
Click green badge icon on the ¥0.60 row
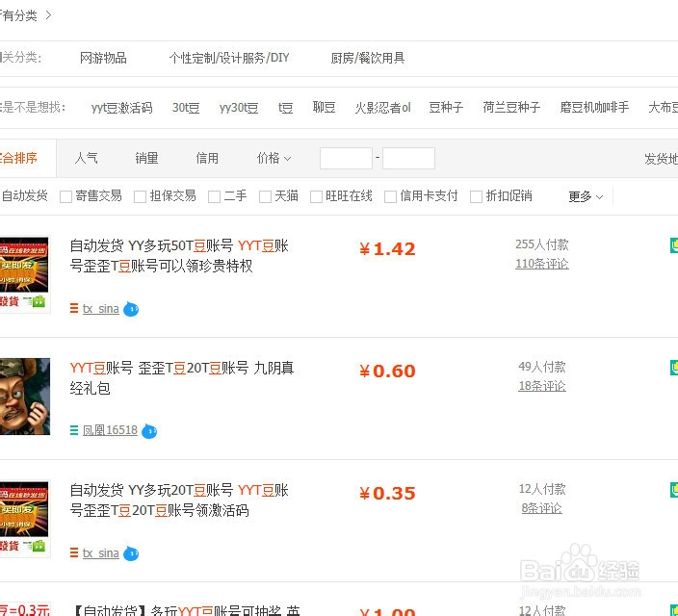(x=674, y=368)
